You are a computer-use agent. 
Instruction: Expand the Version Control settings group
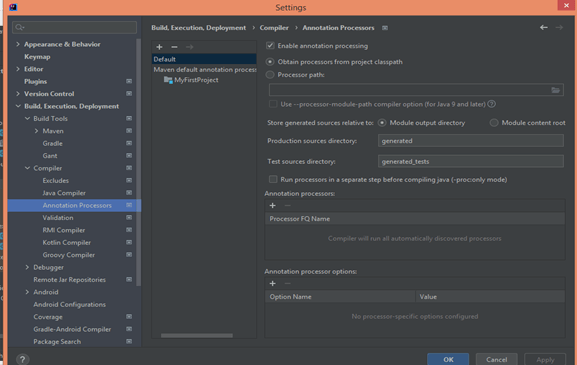click(x=18, y=94)
